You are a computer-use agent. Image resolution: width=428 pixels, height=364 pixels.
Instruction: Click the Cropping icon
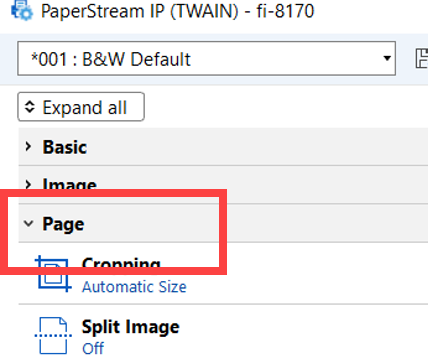coord(53,274)
